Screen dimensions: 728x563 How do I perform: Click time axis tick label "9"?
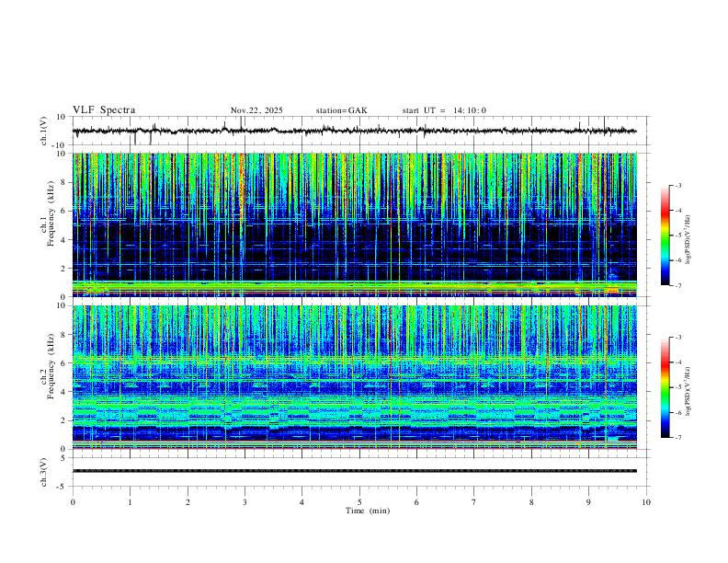point(588,502)
